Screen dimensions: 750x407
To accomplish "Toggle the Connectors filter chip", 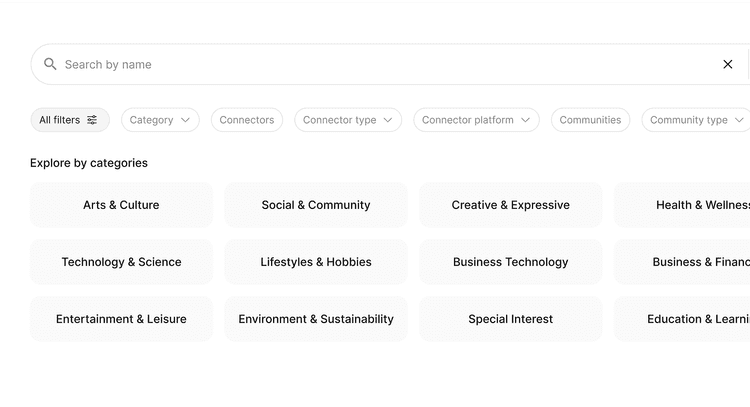I will coord(247,120).
